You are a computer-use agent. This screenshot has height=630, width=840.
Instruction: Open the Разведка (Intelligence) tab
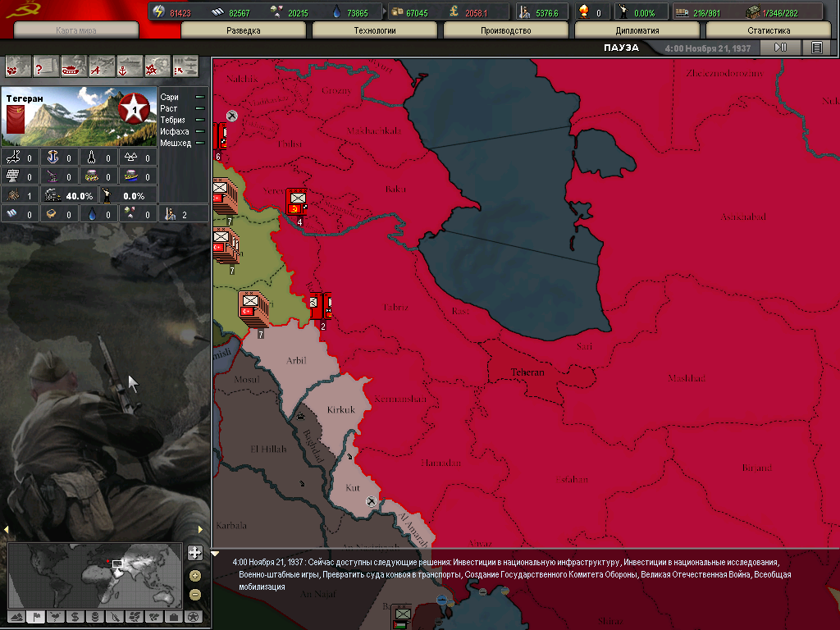point(243,30)
